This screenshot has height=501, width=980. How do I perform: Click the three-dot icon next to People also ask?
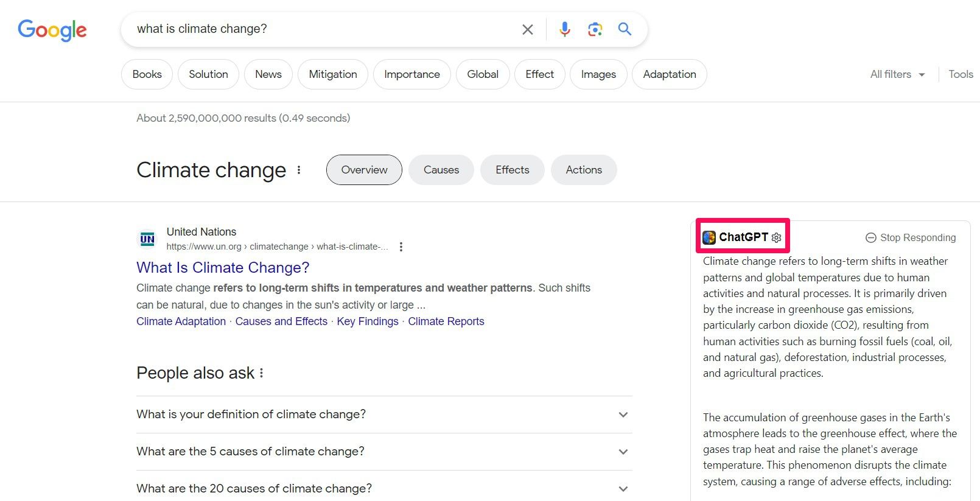tap(261, 373)
